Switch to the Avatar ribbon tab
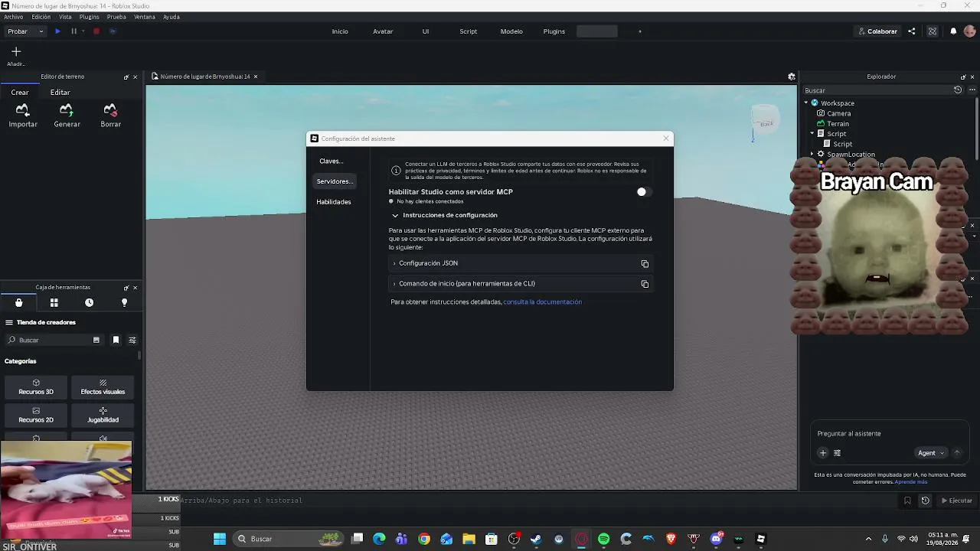The height and width of the screenshot is (551, 980). pyautogui.click(x=383, y=31)
